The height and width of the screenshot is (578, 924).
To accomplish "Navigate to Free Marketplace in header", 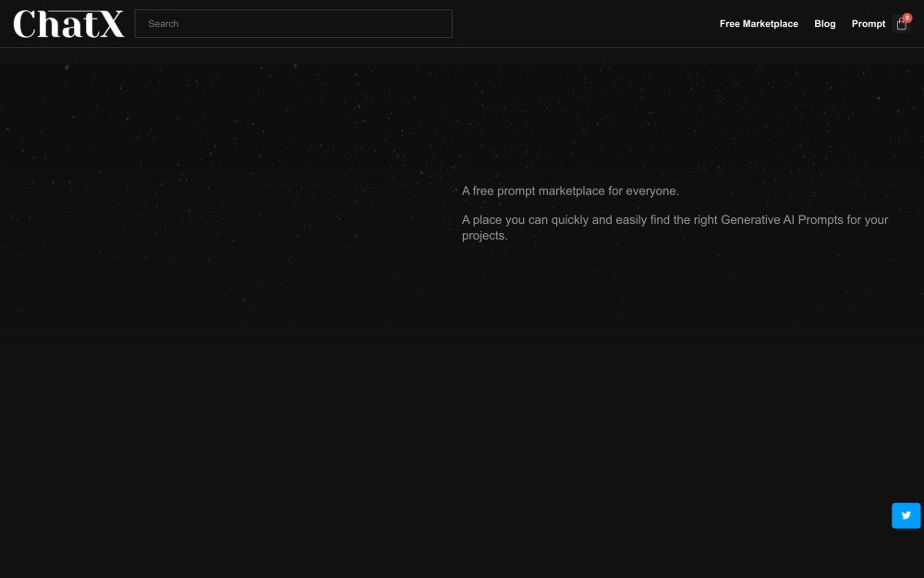I will tap(759, 24).
